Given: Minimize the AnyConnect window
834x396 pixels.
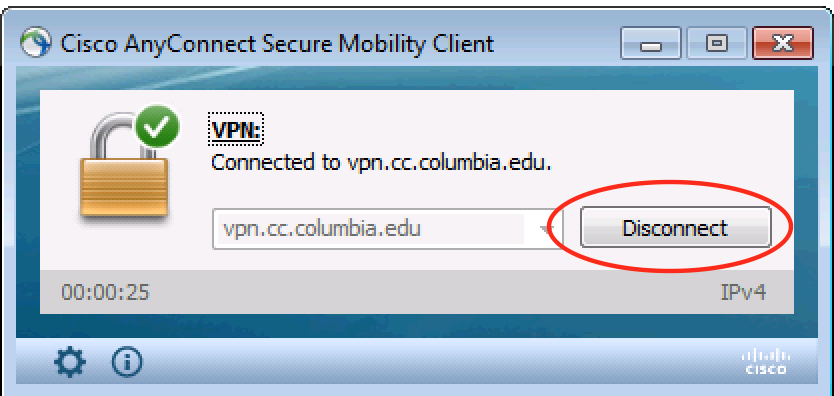Looking at the screenshot, I should [651, 44].
